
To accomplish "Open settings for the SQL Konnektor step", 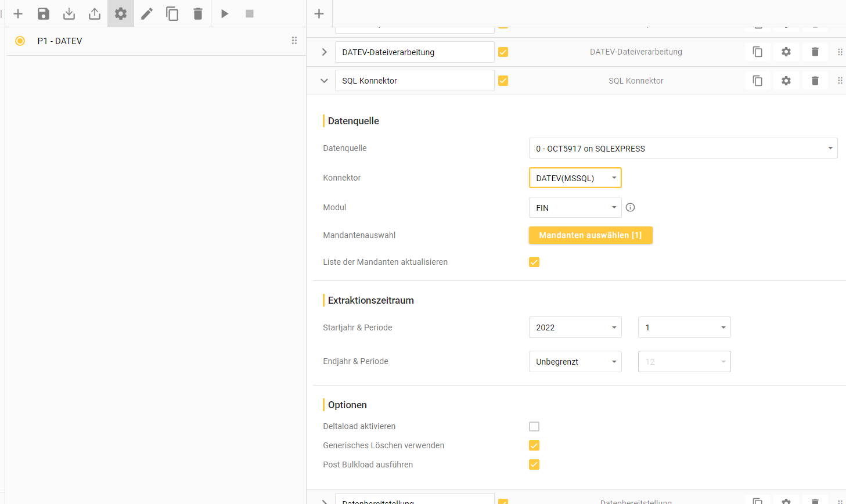I will tap(786, 80).
